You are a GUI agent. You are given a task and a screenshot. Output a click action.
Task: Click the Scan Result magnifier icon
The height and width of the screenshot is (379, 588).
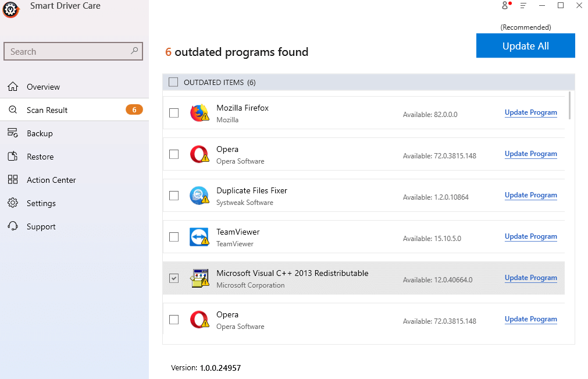(13, 109)
